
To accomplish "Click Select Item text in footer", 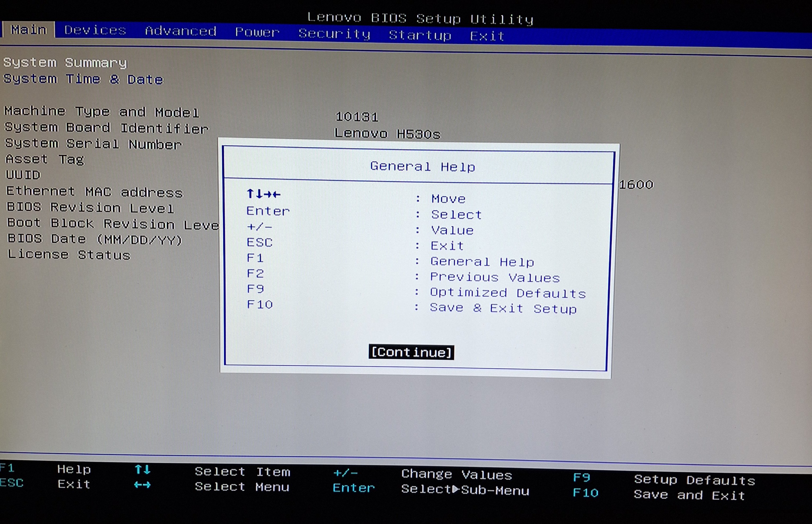I will pyautogui.click(x=242, y=472).
